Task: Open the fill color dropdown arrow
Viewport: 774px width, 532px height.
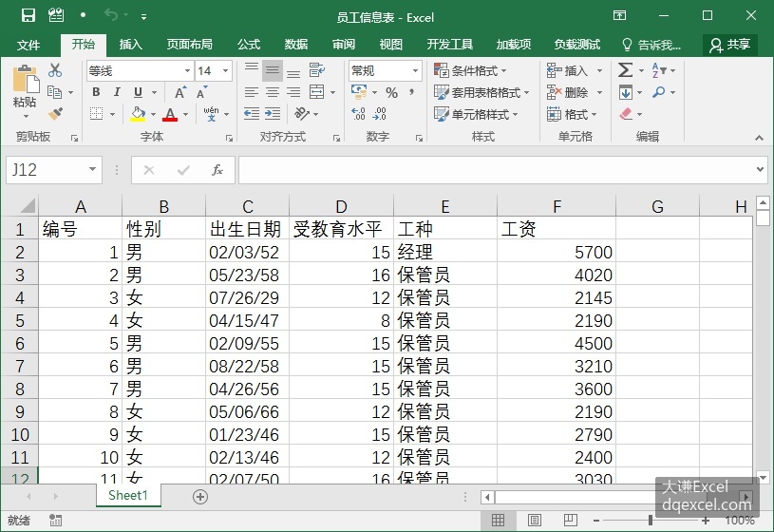Action: tap(153, 114)
